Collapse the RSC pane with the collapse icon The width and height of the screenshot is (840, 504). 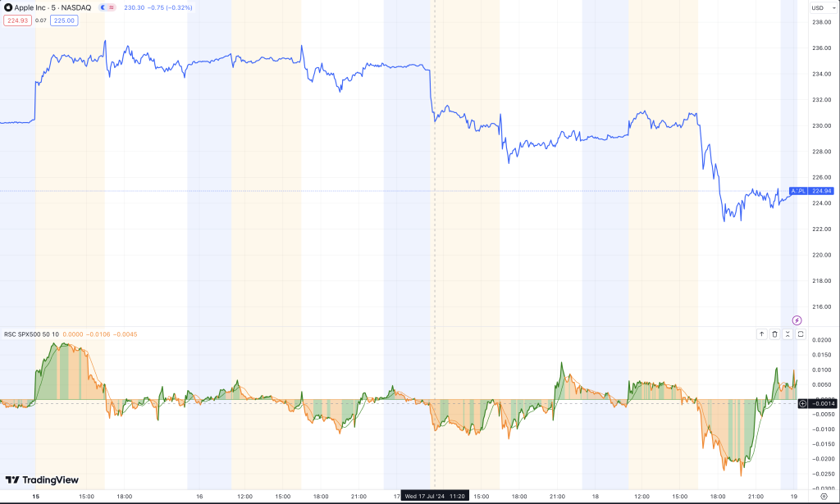pos(787,334)
